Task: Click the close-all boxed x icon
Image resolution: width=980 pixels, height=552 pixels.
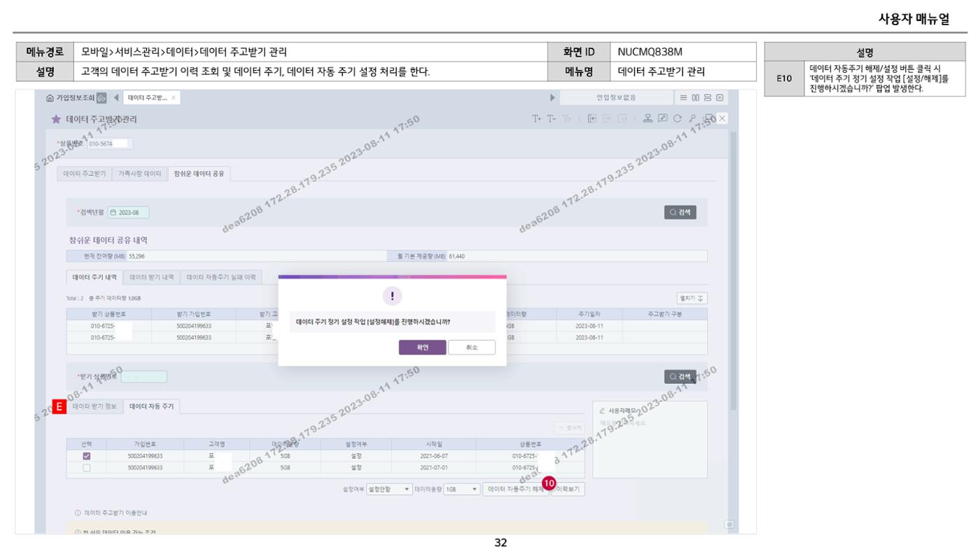Action: click(x=719, y=97)
